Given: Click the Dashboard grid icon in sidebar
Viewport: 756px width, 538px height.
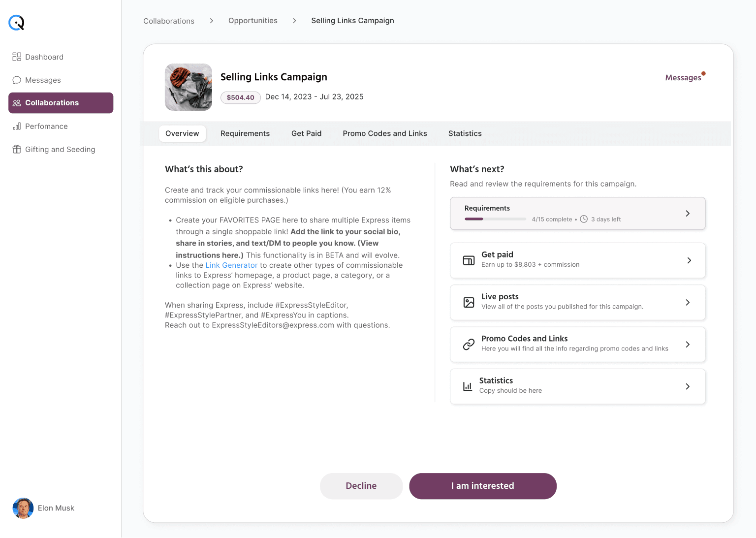Looking at the screenshot, I should (x=17, y=57).
